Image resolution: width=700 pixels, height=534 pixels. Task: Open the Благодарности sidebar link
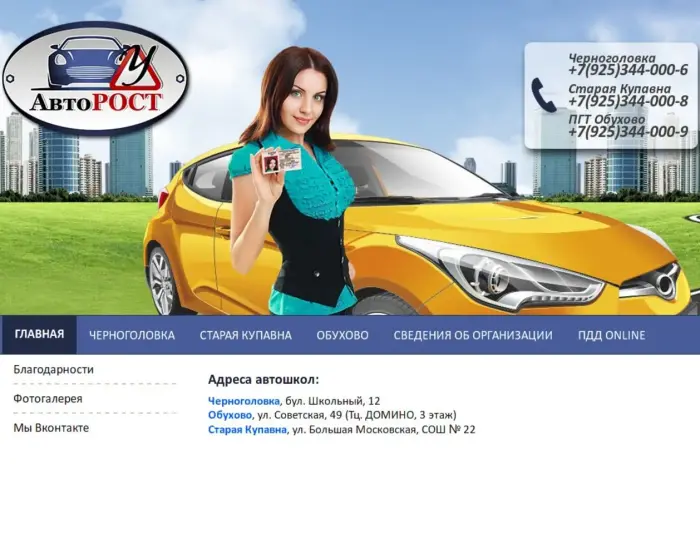(54, 370)
